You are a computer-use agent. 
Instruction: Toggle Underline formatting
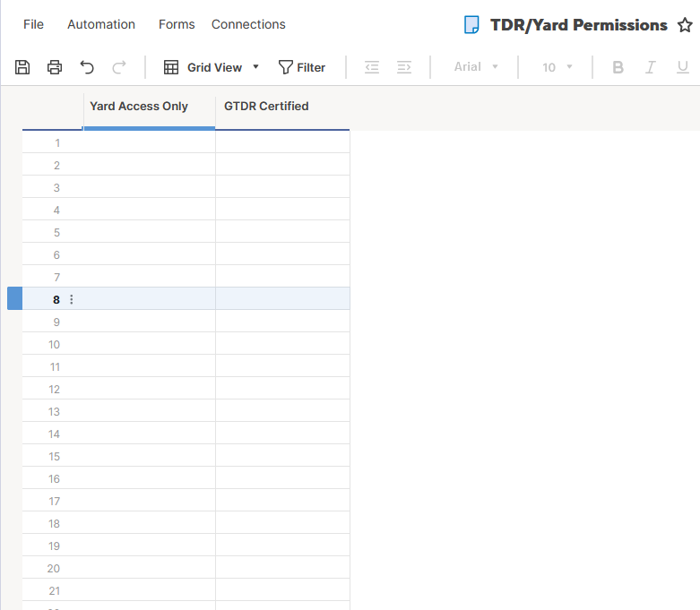click(x=683, y=67)
